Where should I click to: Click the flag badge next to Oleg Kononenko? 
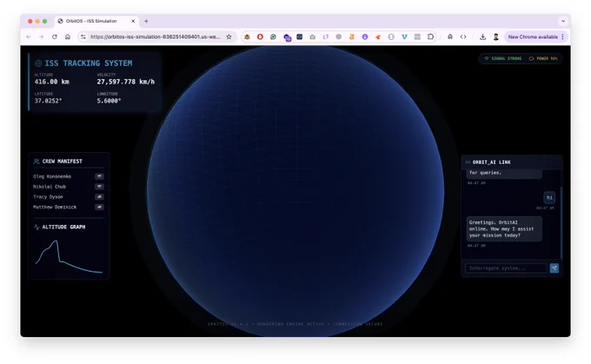click(x=99, y=176)
